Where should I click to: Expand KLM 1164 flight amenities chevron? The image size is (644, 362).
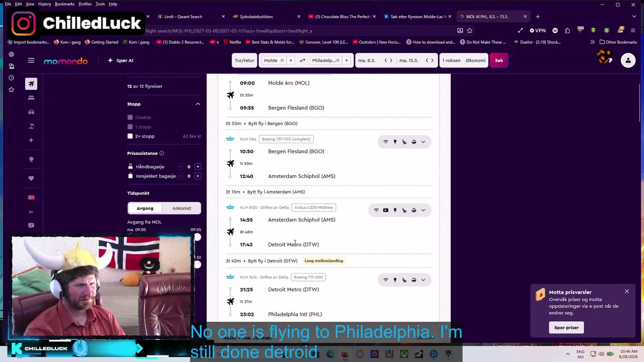click(423, 142)
